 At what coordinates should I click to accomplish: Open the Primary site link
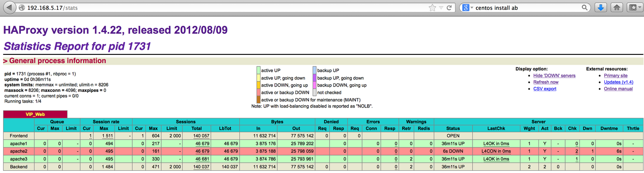pos(615,76)
